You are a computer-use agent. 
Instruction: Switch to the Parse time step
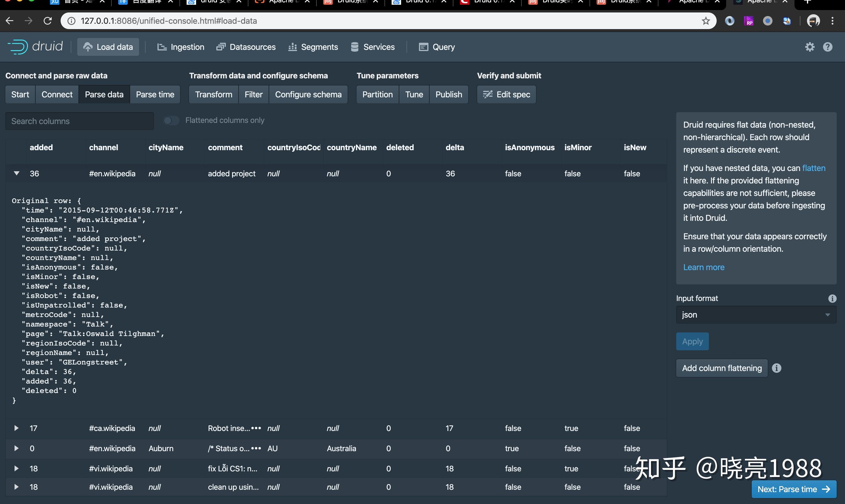(155, 94)
